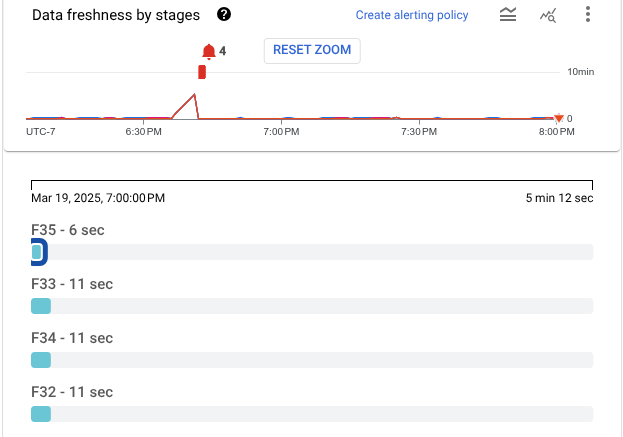Viewport: 623px width, 437px height.
Task: Click the red alert bell icon
Action: [208, 51]
